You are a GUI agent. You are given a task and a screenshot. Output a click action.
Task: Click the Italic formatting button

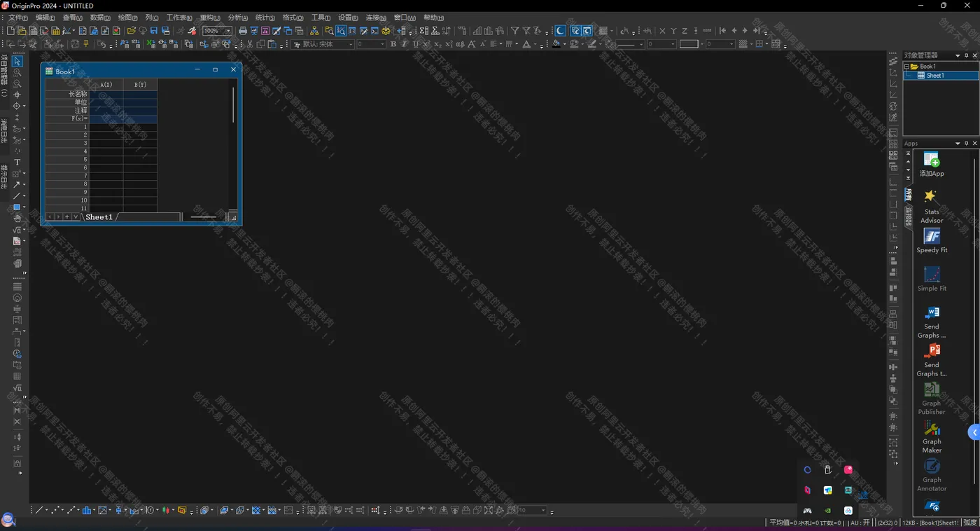click(x=404, y=44)
